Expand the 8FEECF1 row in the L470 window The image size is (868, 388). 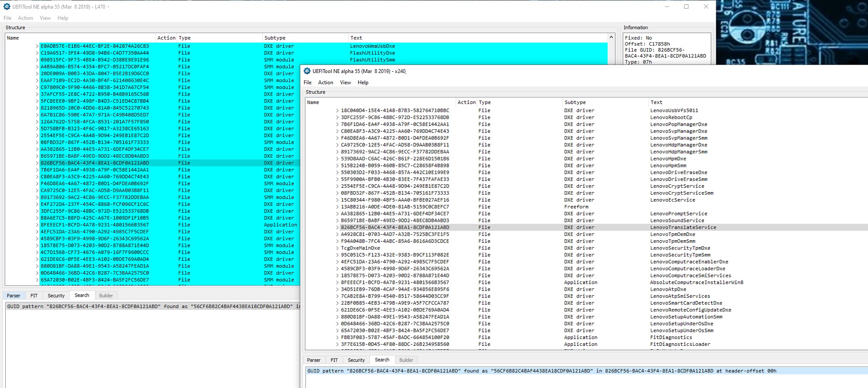click(37, 225)
